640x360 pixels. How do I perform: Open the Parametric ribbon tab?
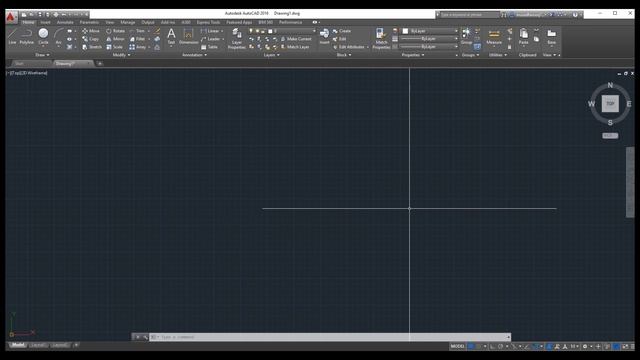89,22
